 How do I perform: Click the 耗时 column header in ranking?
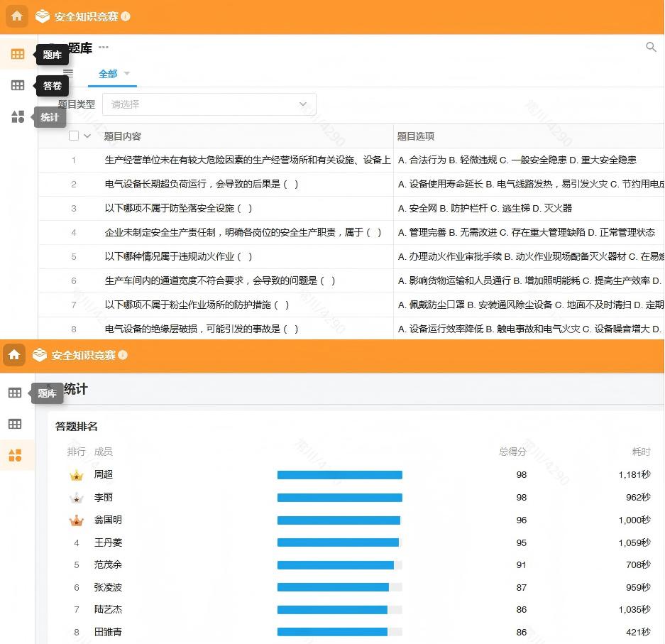pos(641,452)
